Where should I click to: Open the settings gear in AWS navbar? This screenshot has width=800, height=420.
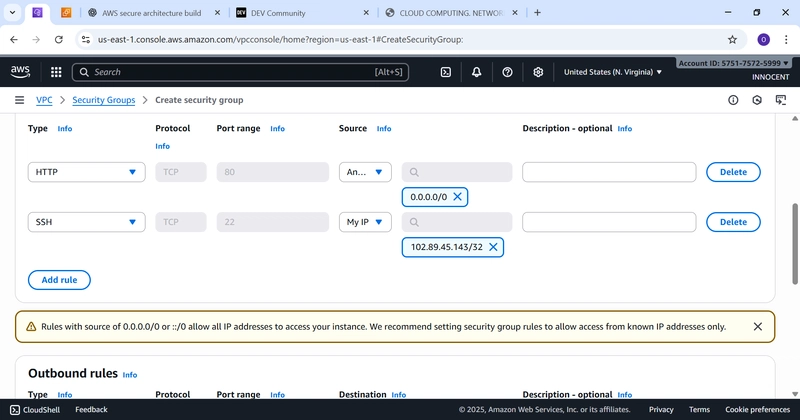(538, 72)
